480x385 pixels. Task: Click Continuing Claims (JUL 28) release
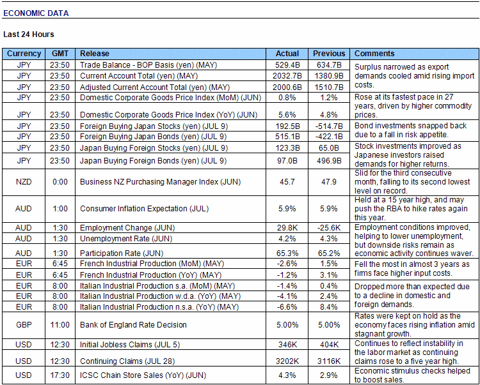(x=127, y=361)
